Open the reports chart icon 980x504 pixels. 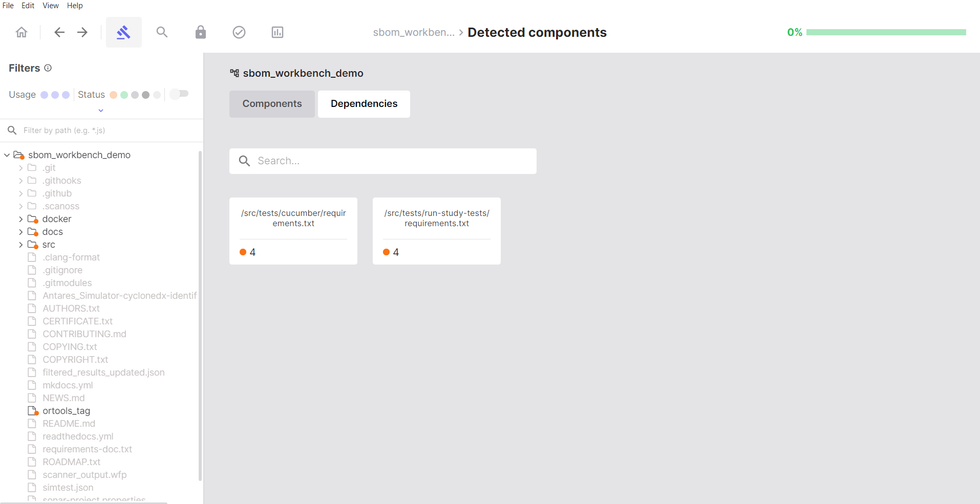pyautogui.click(x=278, y=32)
